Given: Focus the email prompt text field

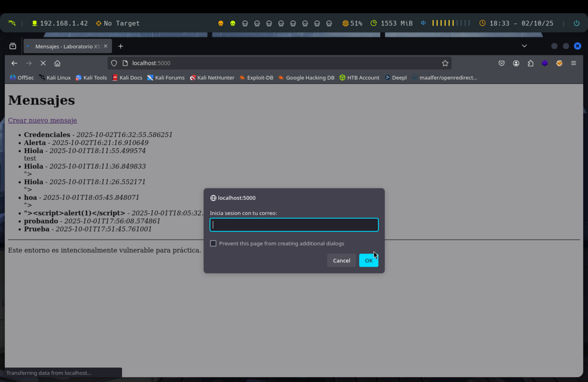Looking at the screenshot, I should [x=294, y=225].
